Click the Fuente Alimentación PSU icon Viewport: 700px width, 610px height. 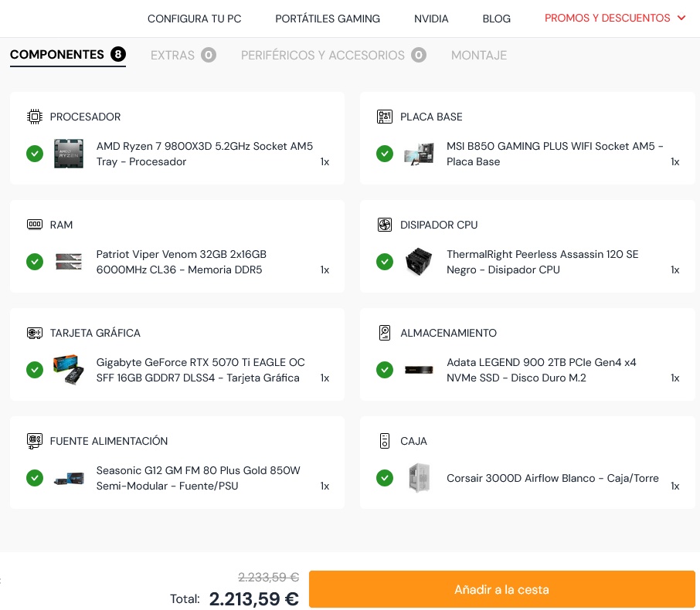tap(34, 441)
